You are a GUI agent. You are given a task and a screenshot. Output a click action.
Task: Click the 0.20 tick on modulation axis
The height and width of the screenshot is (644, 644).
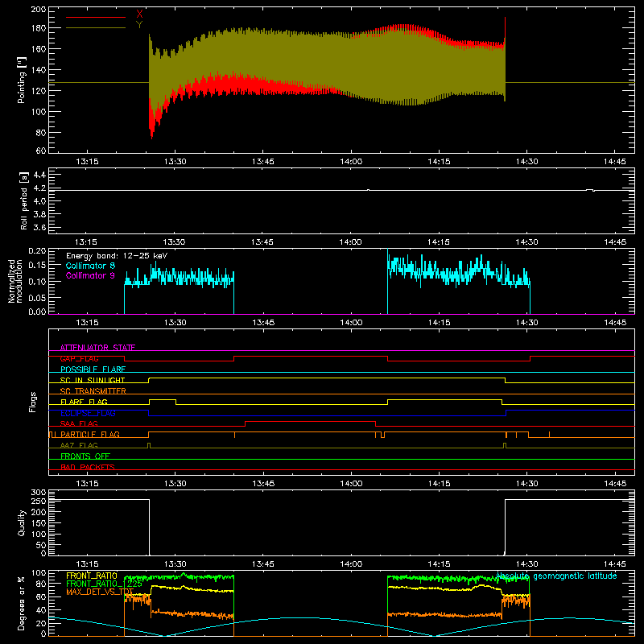click(x=37, y=250)
